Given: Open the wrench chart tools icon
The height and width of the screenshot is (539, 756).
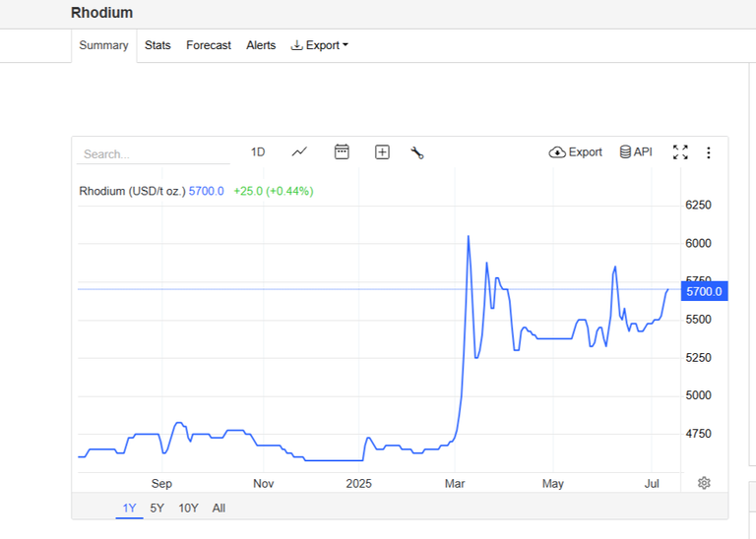Looking at the screenshot, I should 417,152.
